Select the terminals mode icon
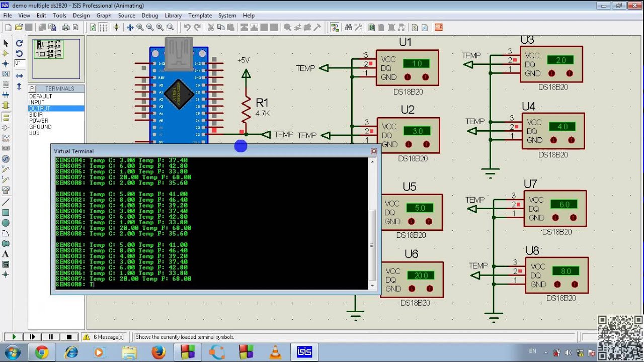 click(6, 117)
